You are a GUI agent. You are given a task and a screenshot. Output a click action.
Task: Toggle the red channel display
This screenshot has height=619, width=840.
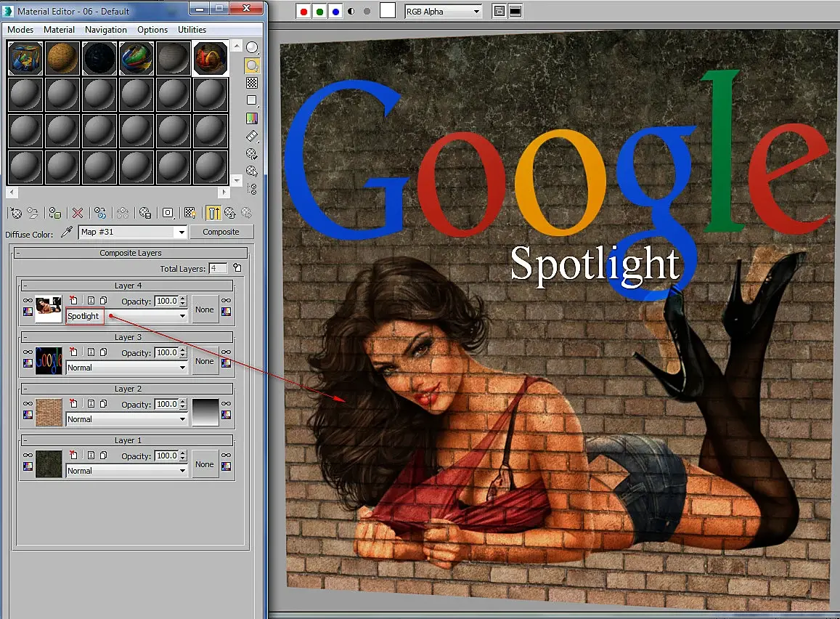(304, 12)
